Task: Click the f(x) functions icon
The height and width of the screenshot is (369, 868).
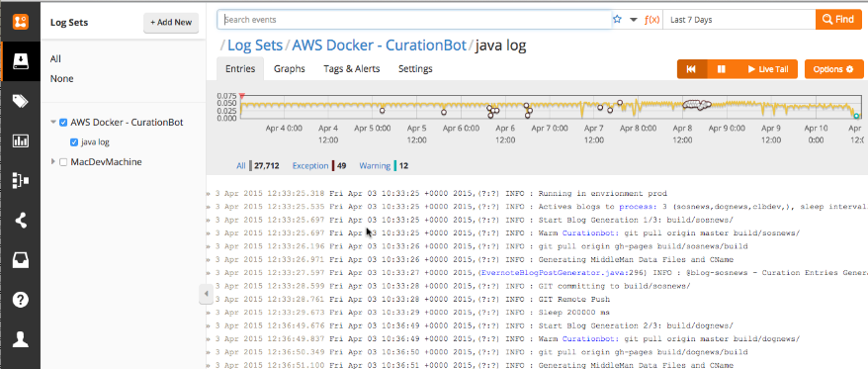Action: pyautogui.click(x=652, y=20)
